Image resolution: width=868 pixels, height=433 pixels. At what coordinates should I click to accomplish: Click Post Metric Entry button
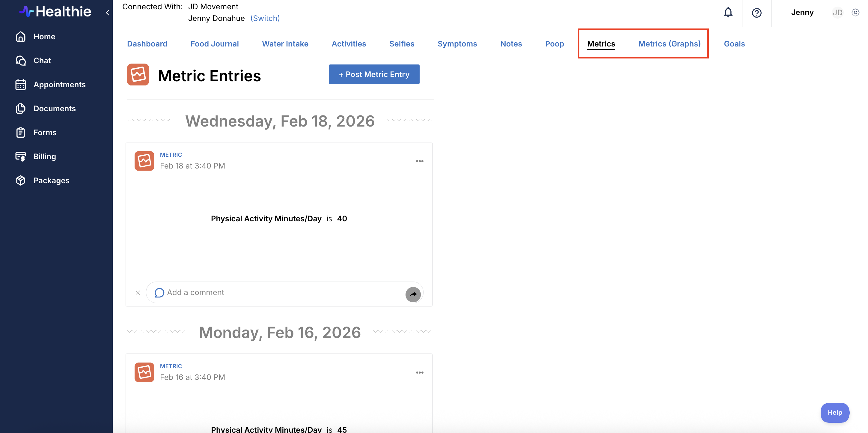point(374,75)
